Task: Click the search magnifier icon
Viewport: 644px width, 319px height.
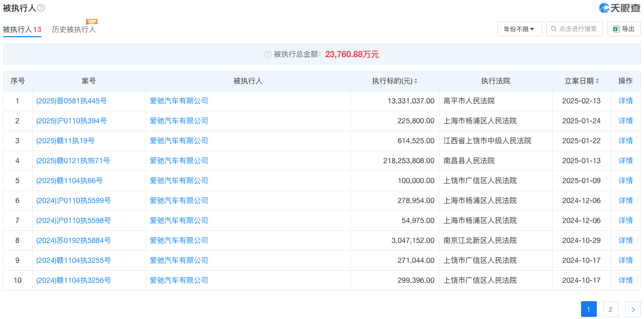Action: 554,29
